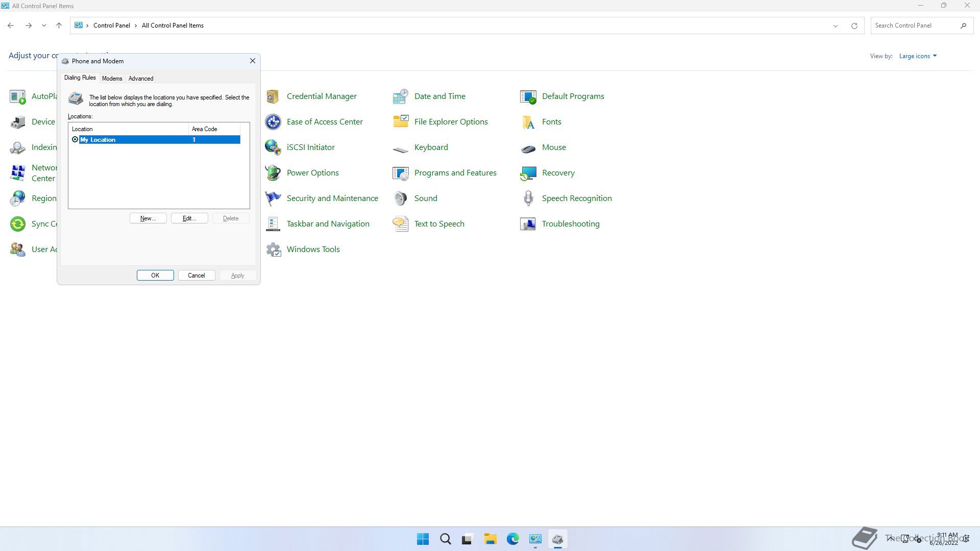Switch to the Dialing Rules tab
Screen dimensions: 980x551
[x=80, y=78]
